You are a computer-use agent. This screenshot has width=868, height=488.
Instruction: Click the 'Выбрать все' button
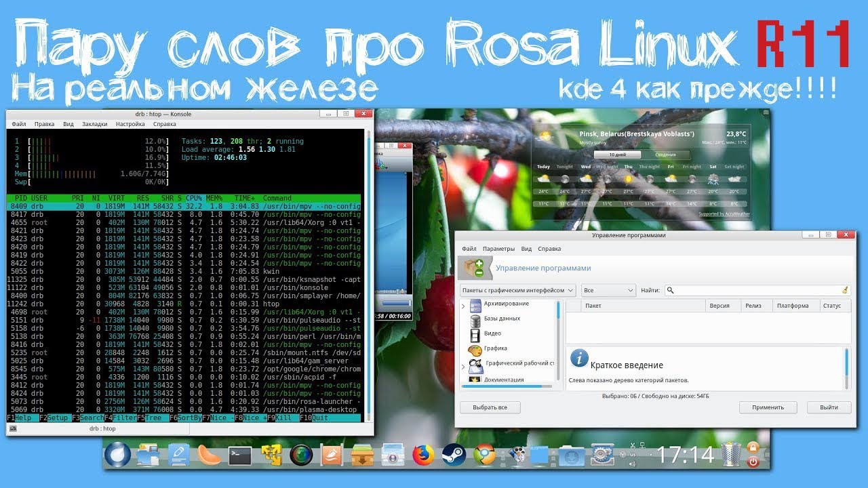point(490,407)
